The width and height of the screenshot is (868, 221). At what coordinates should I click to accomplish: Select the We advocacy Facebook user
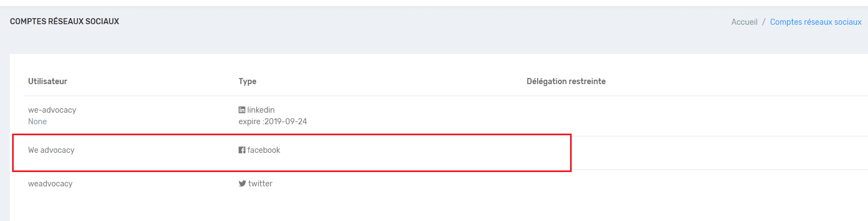click(x=51, y=150)
